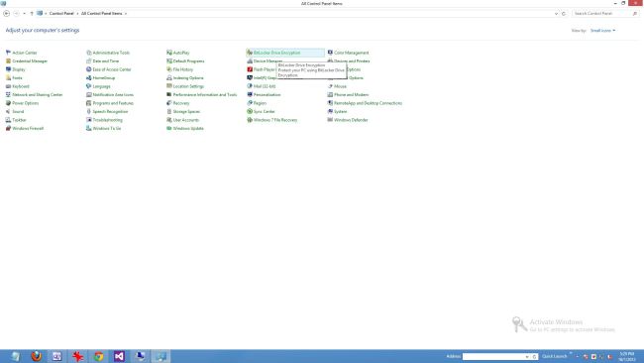Open Storage Spaces link
Image resolution: width=644 pixels, height=363 pixels.
pos(186,111)
